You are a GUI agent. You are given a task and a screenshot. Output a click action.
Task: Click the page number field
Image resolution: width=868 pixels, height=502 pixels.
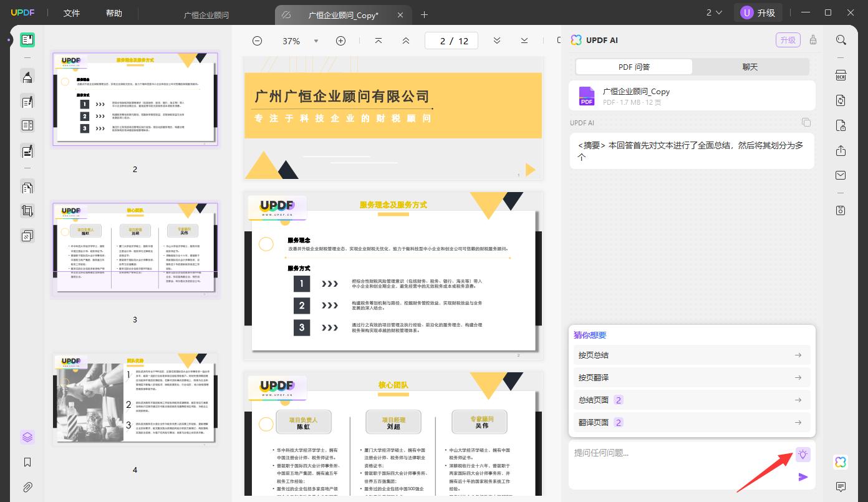451,41
